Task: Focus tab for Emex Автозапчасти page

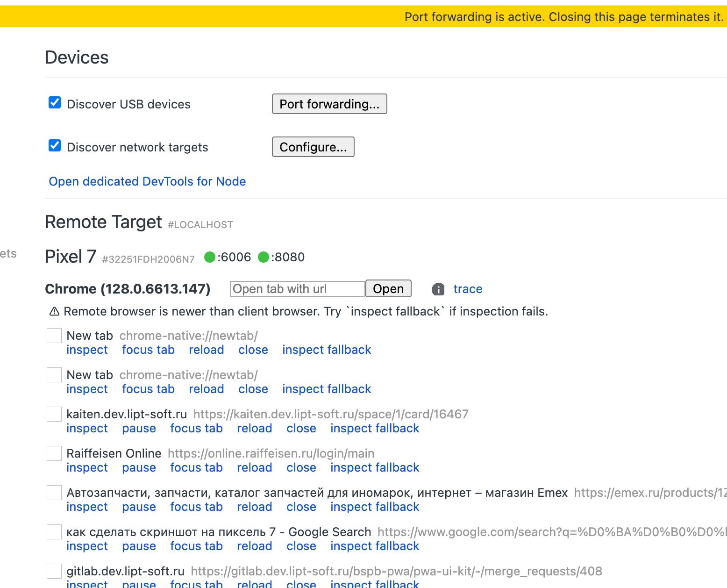Action: [196, 507]
